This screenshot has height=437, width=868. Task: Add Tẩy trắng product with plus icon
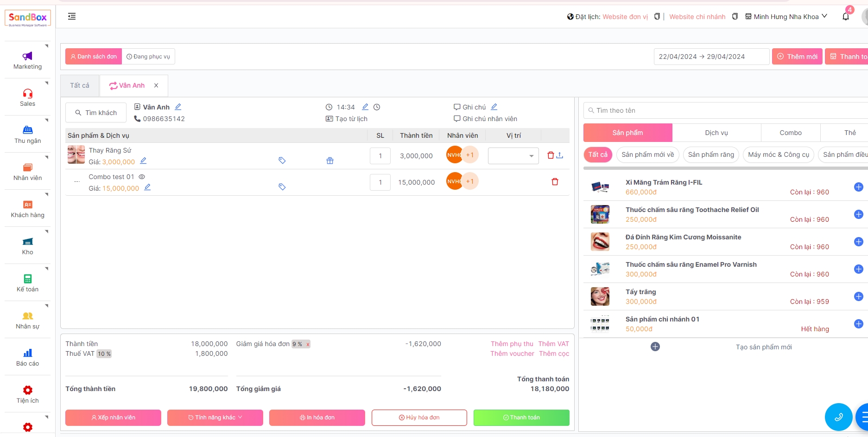click(x=858, y=296)
